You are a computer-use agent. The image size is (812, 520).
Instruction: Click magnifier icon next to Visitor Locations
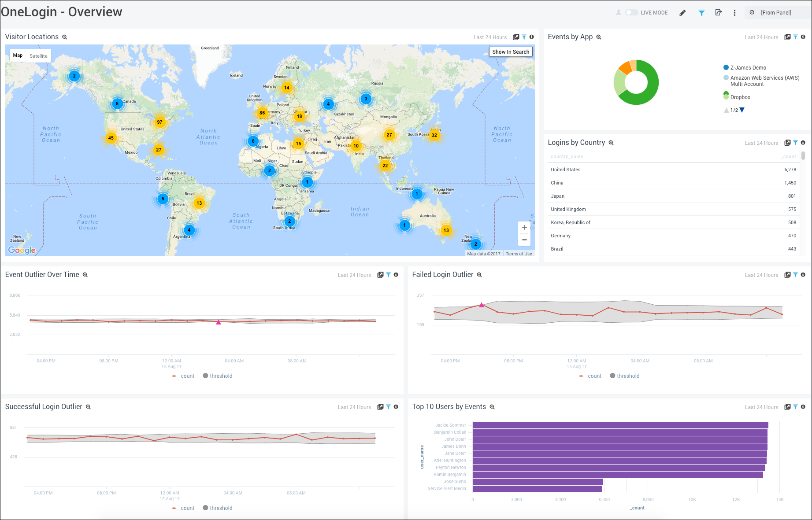click(x=65, y=37)
